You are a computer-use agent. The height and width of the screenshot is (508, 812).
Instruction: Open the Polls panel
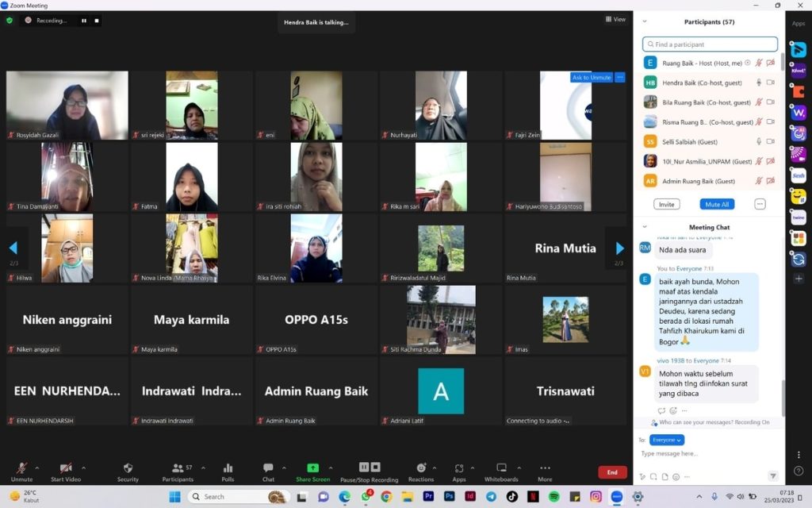[228, 471]
